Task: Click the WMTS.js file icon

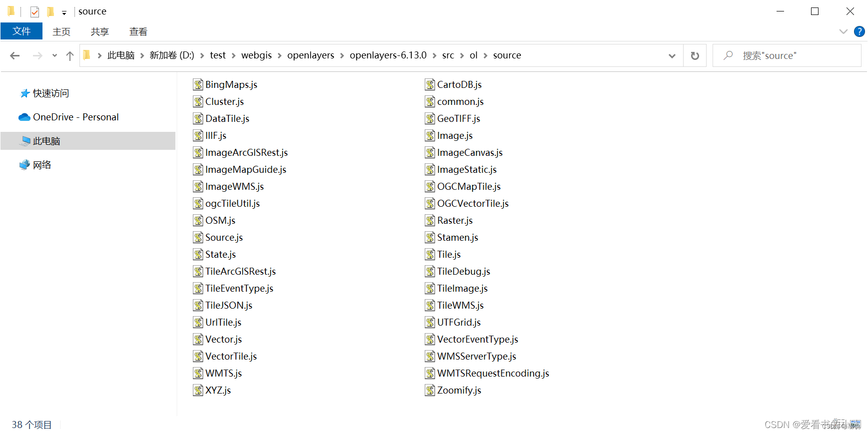Action: [x=198, y=373]
